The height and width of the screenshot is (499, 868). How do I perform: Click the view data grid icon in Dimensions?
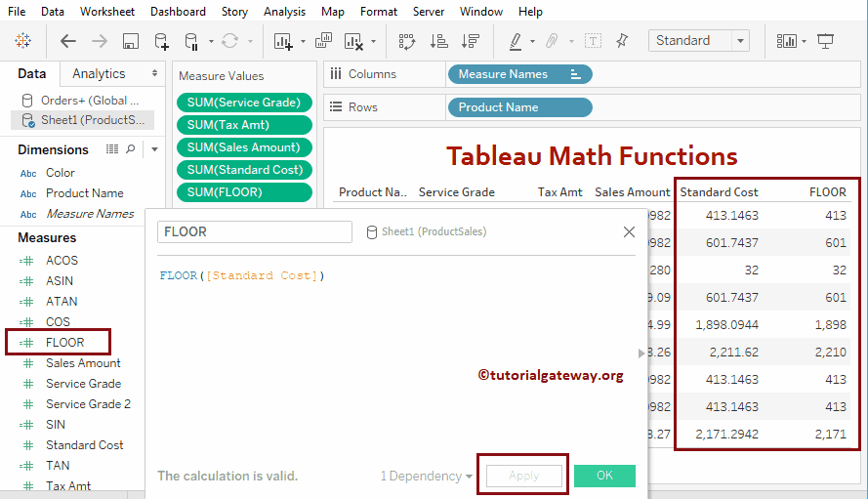(112, 149)
